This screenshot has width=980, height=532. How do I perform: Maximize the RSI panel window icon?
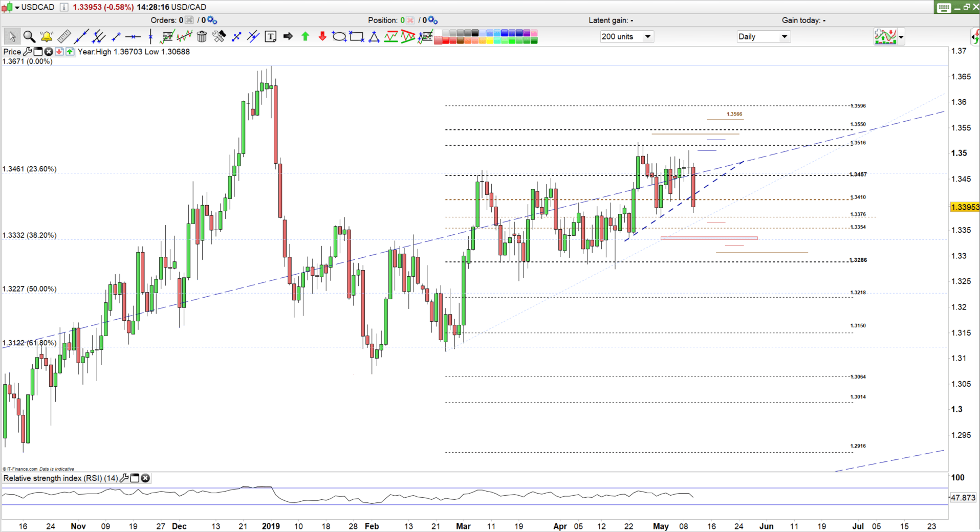tap(135, 478)
